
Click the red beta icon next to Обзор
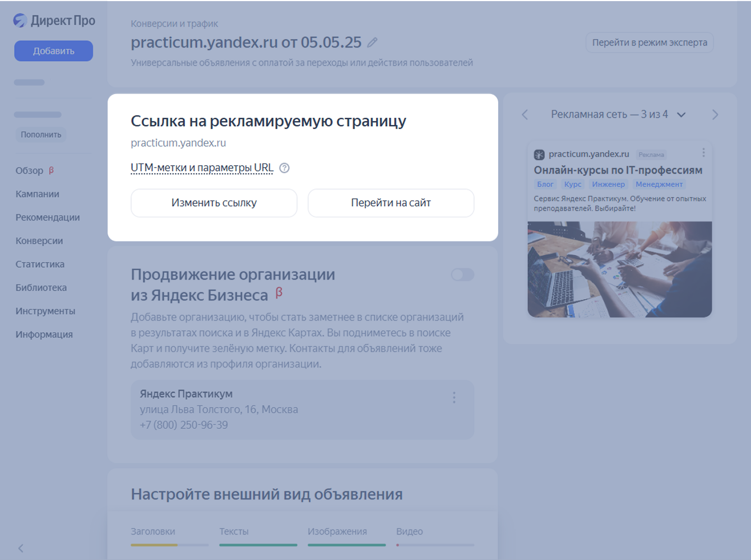(x=51, y=170)
